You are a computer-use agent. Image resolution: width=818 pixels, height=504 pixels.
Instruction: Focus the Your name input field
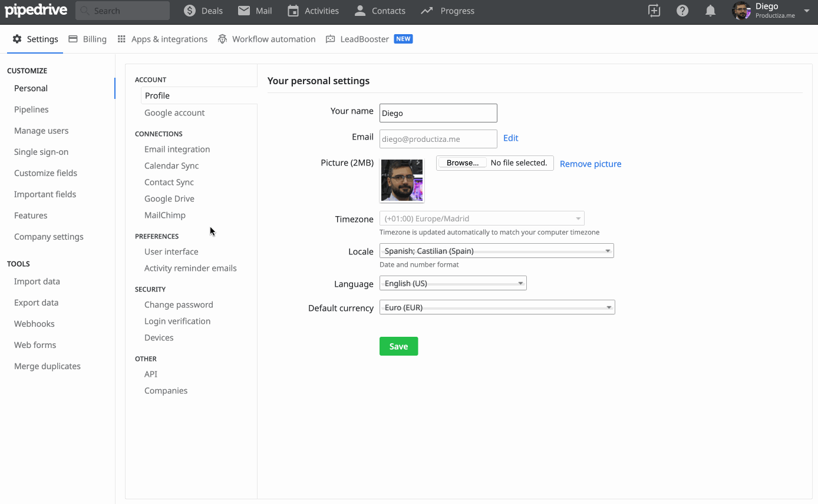pos(438,113)
